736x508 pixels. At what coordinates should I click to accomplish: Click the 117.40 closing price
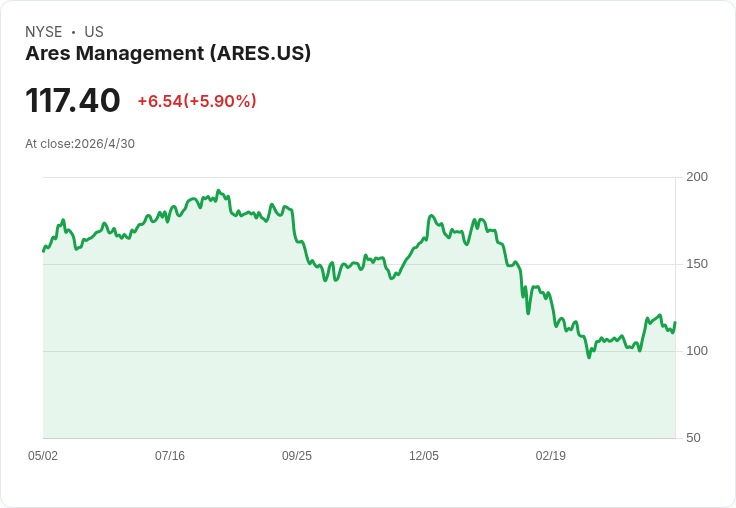pyautogui.click(x=73, y=100)
